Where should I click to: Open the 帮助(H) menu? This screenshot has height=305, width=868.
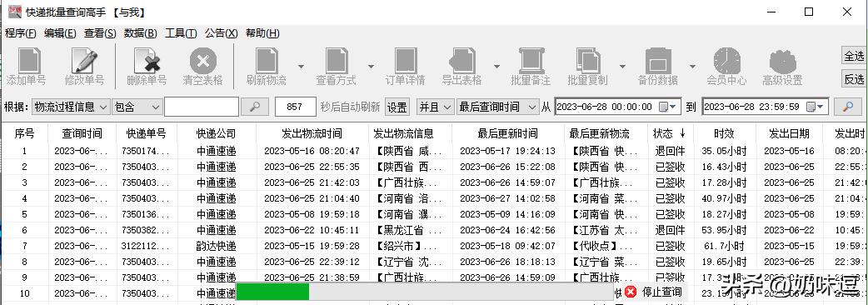[262, 33]
